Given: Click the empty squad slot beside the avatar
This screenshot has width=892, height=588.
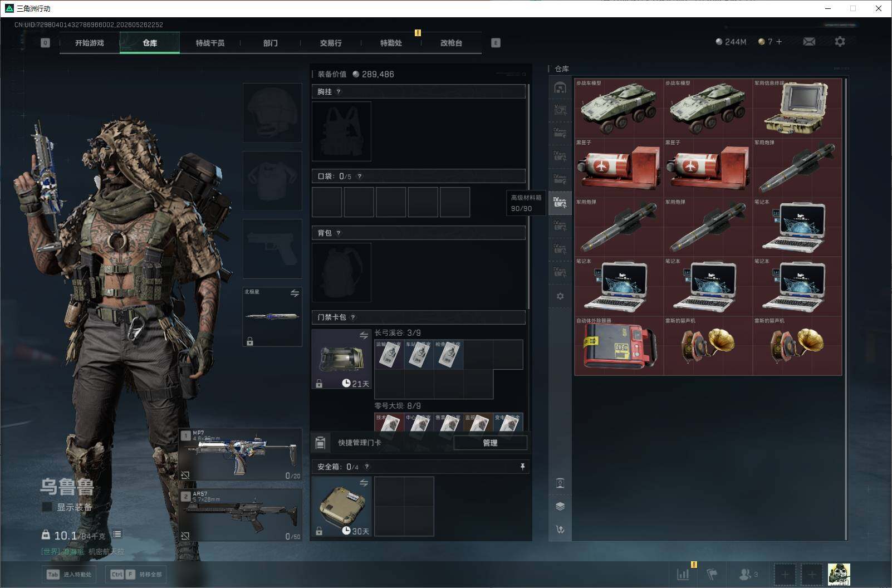Looking at the screenshot, I should coord(812,574).
